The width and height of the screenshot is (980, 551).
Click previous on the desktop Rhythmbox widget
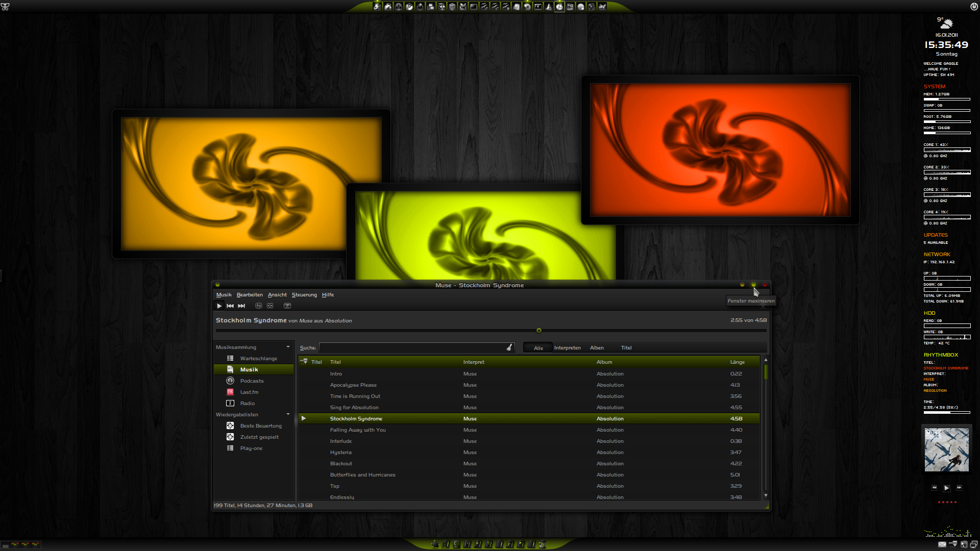pyautogui.click(x=935, y=488)
